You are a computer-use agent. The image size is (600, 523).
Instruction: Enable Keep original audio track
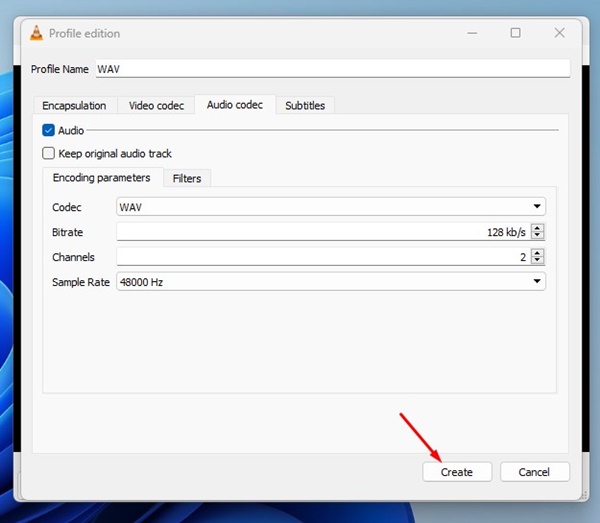click(48, 153)
